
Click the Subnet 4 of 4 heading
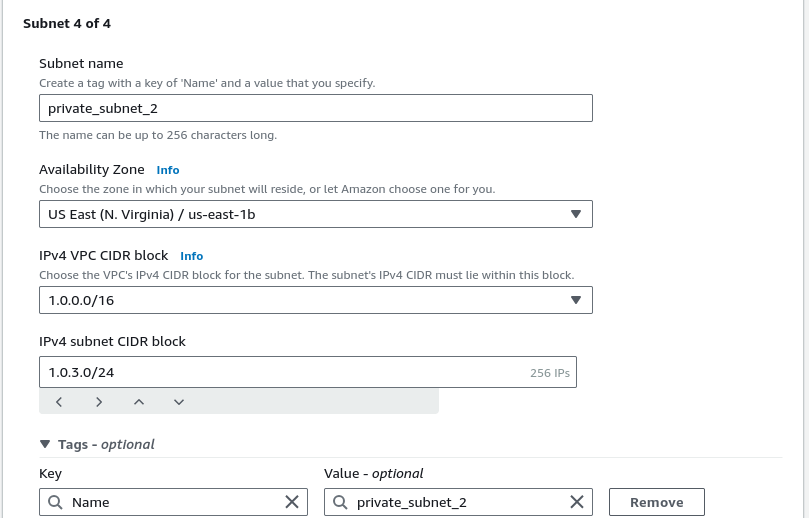point(67,23)
